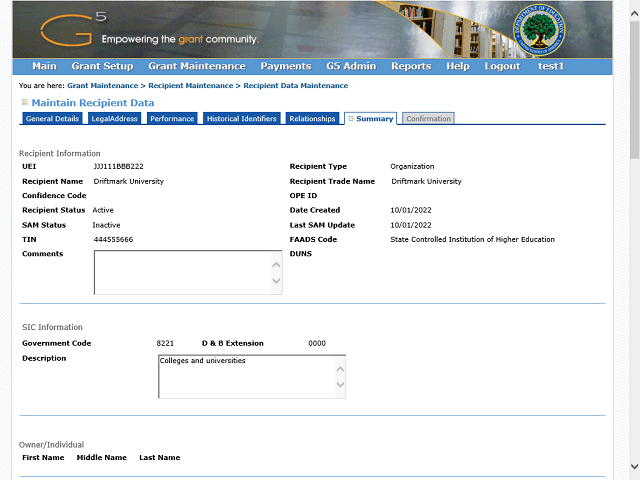Open the Payments menu
The width and height of the screenshot is (640, 480).
285,66
